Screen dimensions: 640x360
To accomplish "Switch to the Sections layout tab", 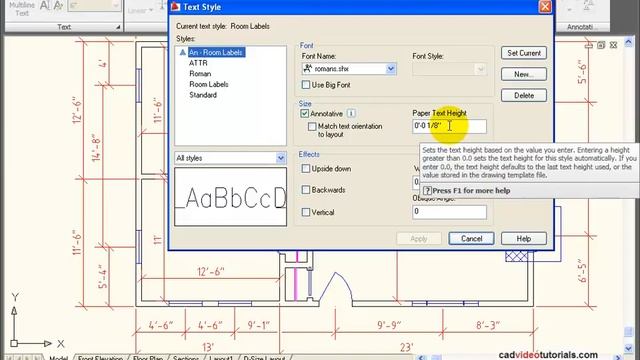I will (x=186, y=358).
